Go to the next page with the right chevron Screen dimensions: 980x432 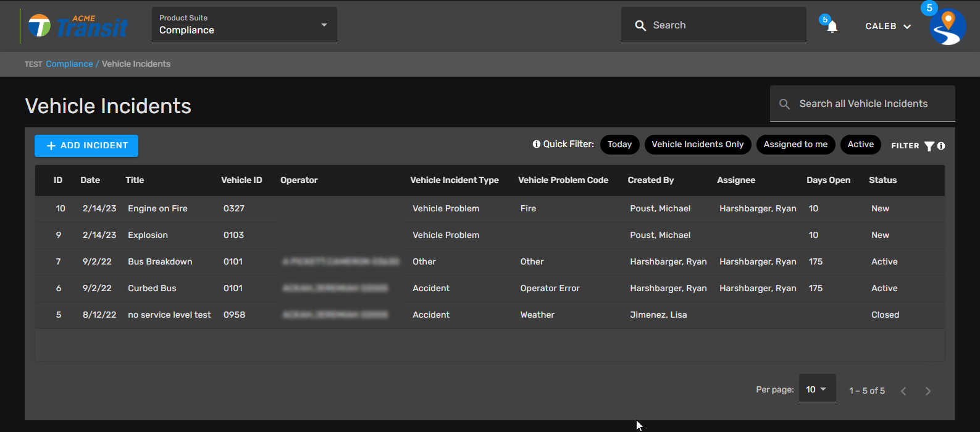click(x=928, y=391)
